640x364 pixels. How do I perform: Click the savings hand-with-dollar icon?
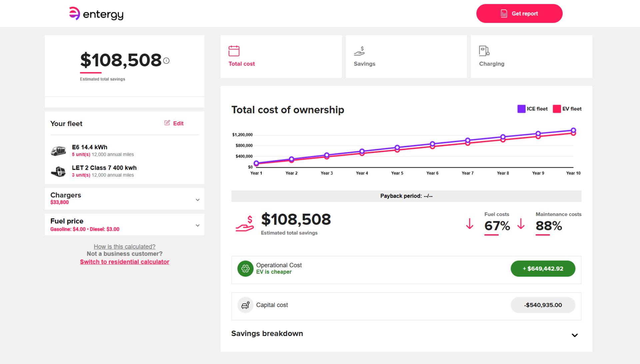(x=359, y=51)
